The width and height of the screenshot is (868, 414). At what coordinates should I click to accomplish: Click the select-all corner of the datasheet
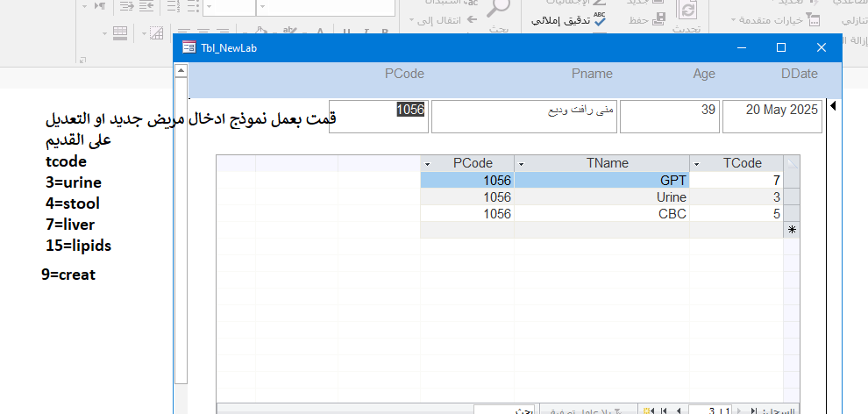pyautogui.click(x=792, y=163)
